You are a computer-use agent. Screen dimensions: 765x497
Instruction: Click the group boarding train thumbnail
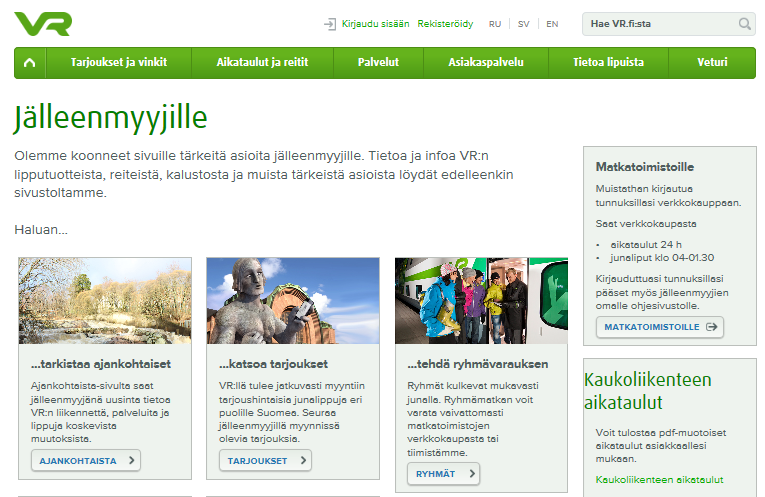pyautogui.click(x=482, y=301)
